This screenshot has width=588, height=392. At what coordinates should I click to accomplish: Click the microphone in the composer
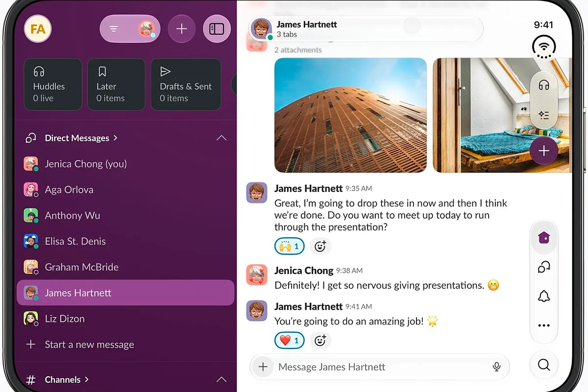point(496,367)
